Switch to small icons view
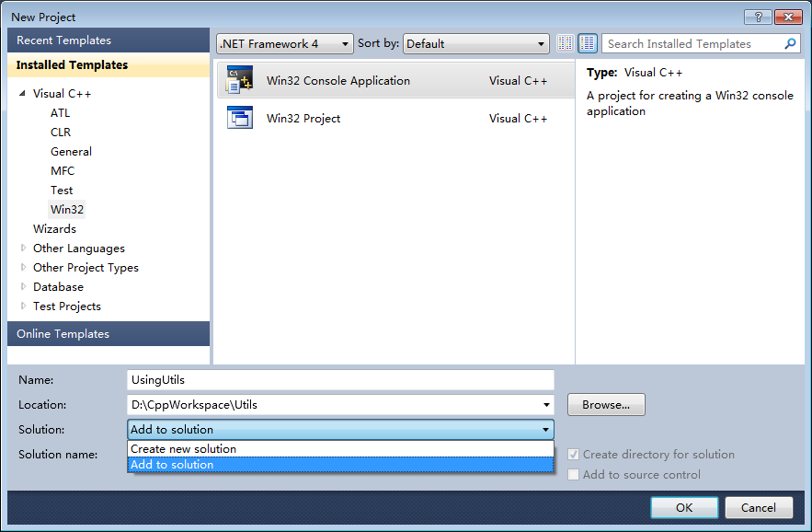The height and width of the screenshot is (532, 812). point(565,43)
